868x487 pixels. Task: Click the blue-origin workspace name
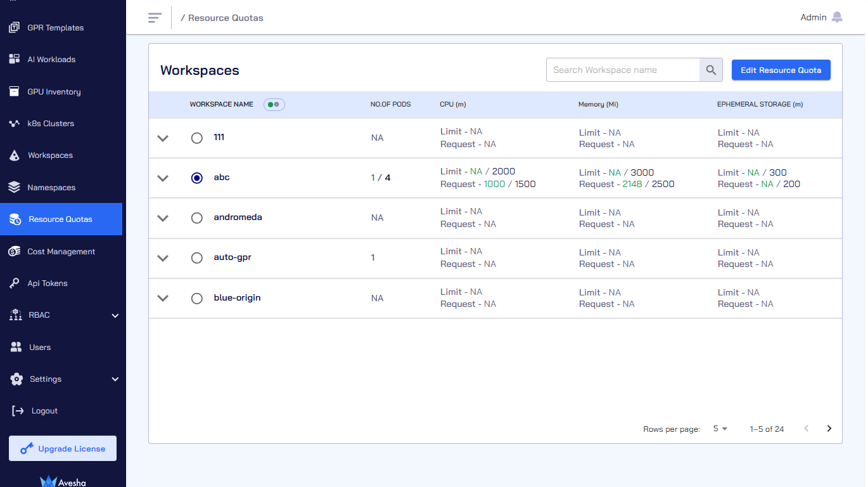pos(237,297)
